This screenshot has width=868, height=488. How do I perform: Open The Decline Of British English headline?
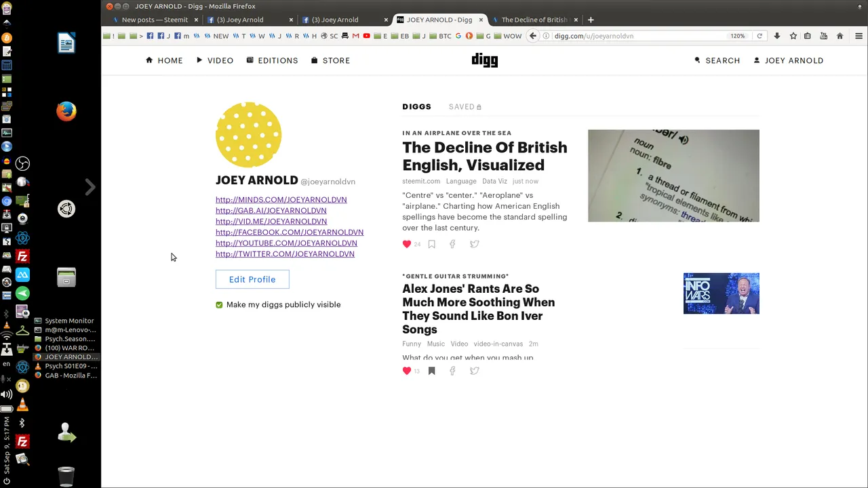485,156
